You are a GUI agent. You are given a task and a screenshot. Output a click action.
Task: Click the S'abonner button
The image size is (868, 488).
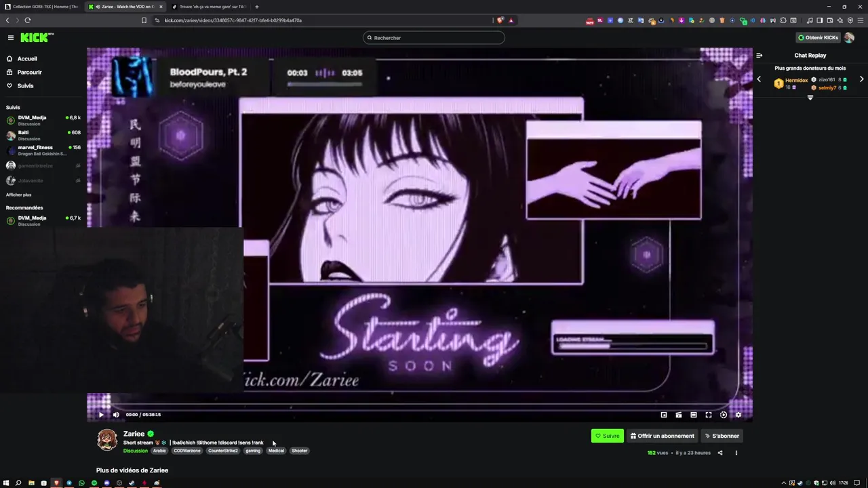coord(722,436)
